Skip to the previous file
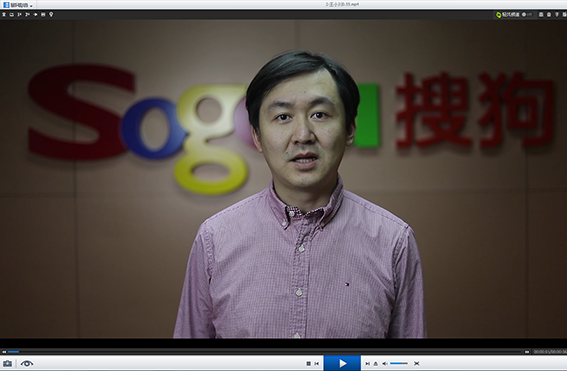The width and height of the screenshot is (567, 371). (x=317, y=363)
